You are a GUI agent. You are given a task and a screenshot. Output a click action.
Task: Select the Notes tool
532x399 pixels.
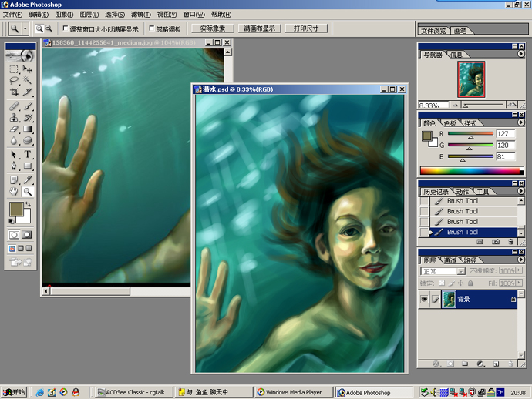coord(14,179)
